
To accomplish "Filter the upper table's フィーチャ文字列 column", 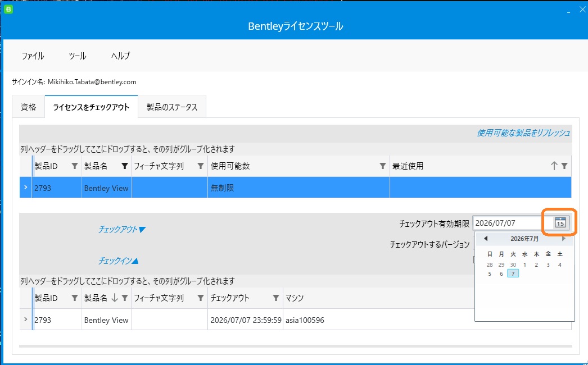I will pos(201,166).
